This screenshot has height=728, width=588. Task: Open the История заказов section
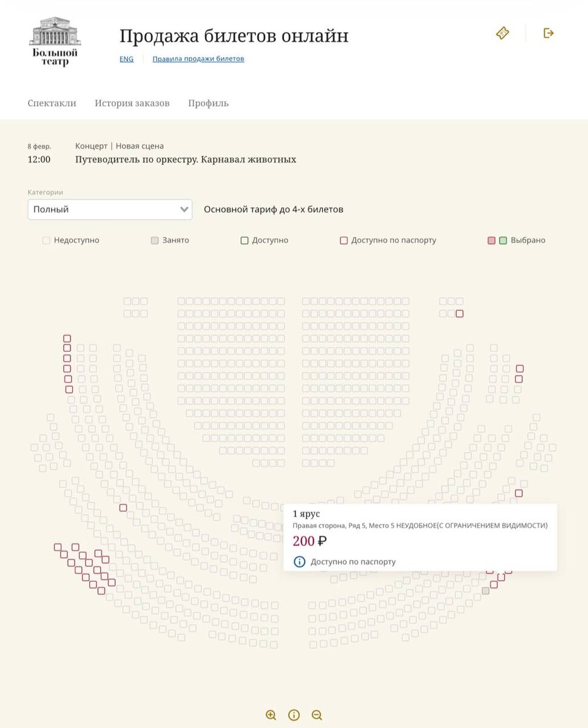[132, 103]
